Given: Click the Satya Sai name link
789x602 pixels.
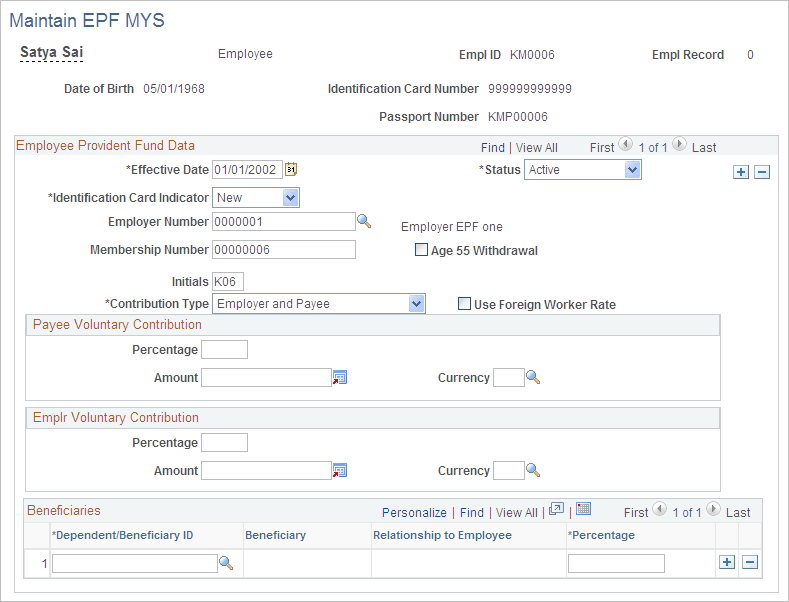Looking at the screenshot, I should 51,52.
